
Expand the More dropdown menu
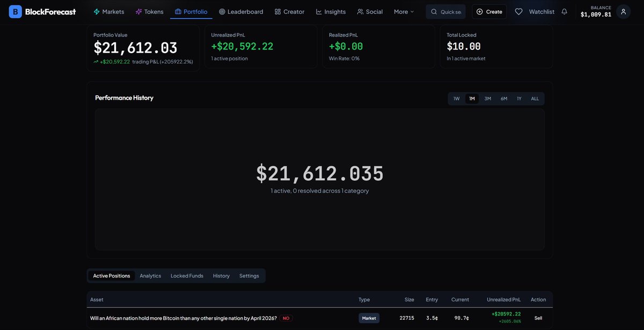(x=404, y=11)
